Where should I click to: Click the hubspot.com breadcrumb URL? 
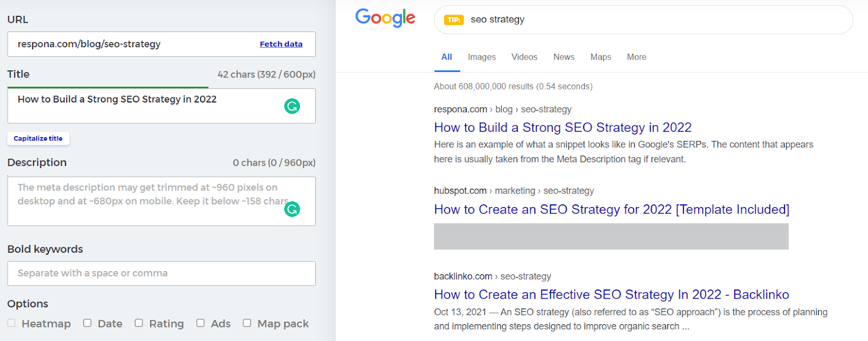(x=514, y=191)
